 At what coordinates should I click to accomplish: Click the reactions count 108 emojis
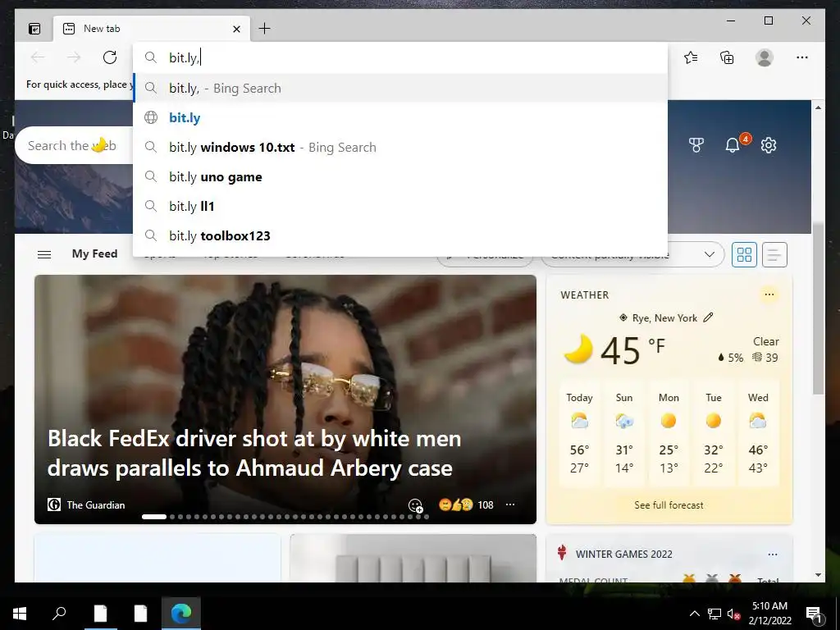[466, 504]
